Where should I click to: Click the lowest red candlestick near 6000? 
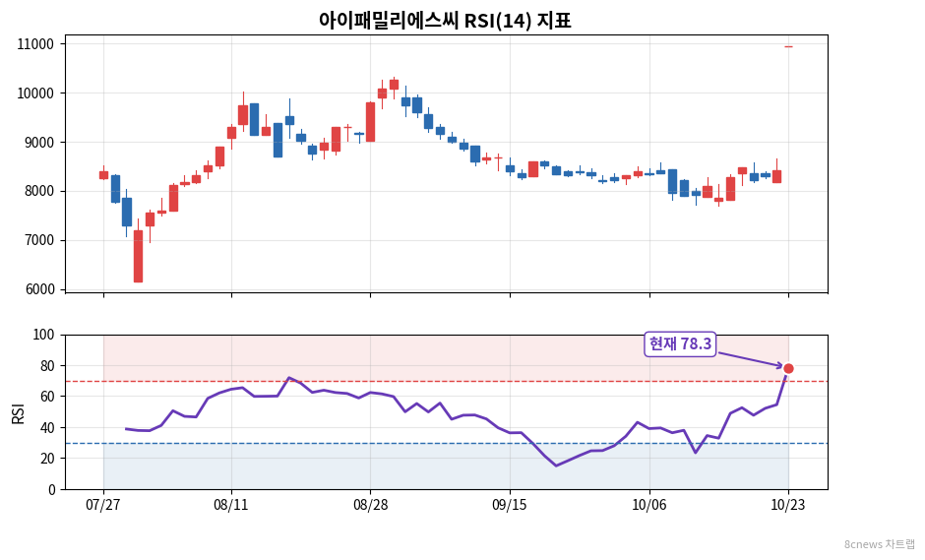(138, 256)
